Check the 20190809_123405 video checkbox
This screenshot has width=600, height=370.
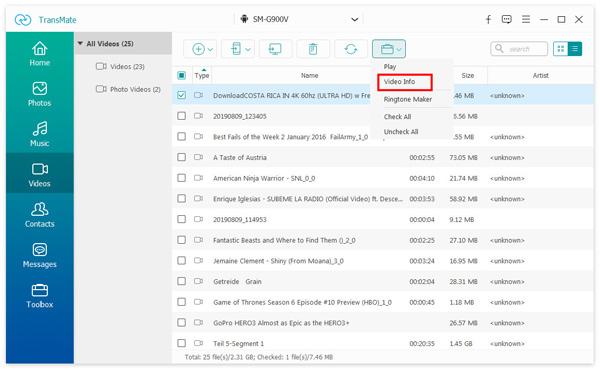181,116
